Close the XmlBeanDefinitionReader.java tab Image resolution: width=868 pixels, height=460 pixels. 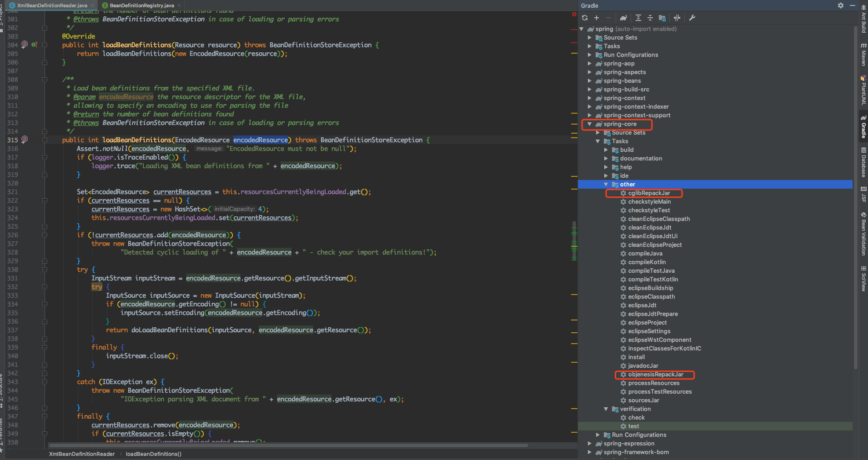92,5
